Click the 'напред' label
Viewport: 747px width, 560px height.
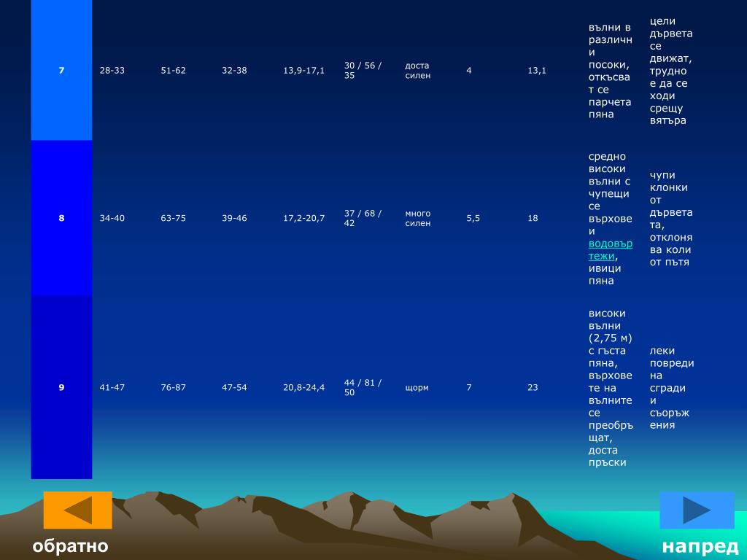coord(700,546)
